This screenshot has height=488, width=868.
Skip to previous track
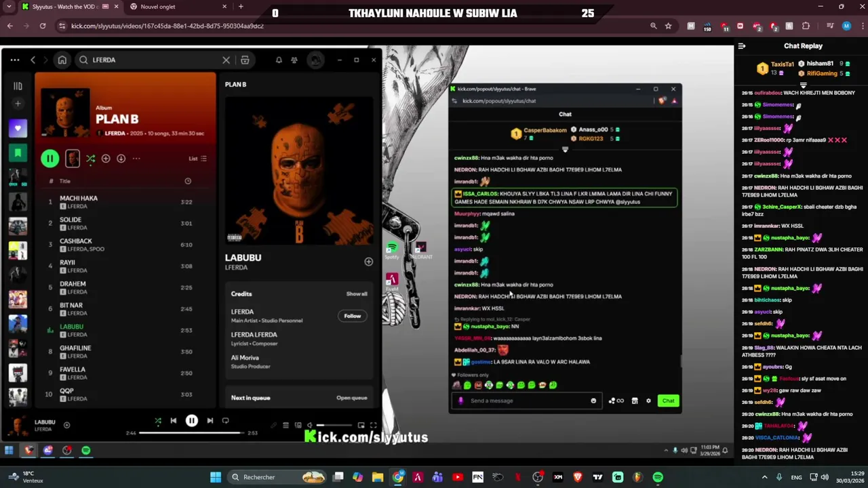[x=174, y=421]
